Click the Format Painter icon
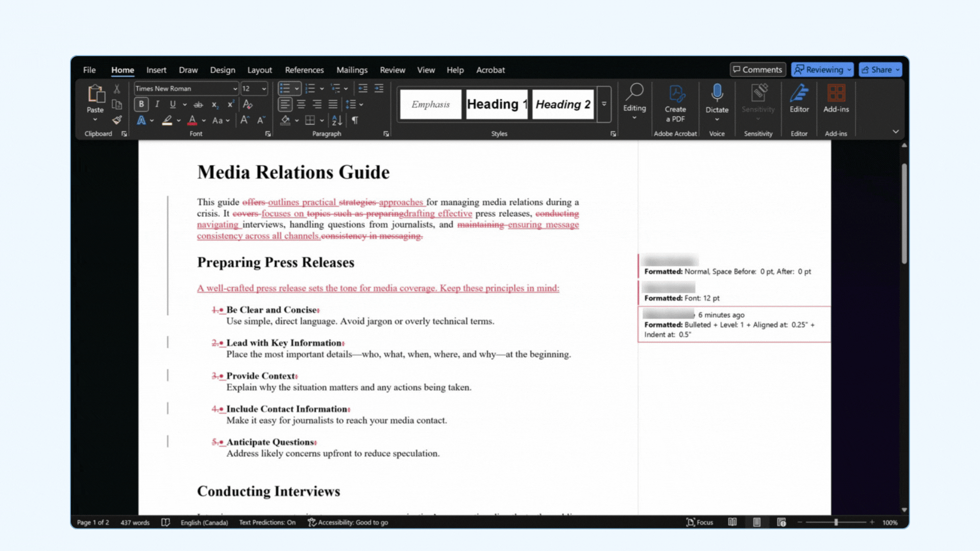 pyautogui.click(x=117, y=120)
